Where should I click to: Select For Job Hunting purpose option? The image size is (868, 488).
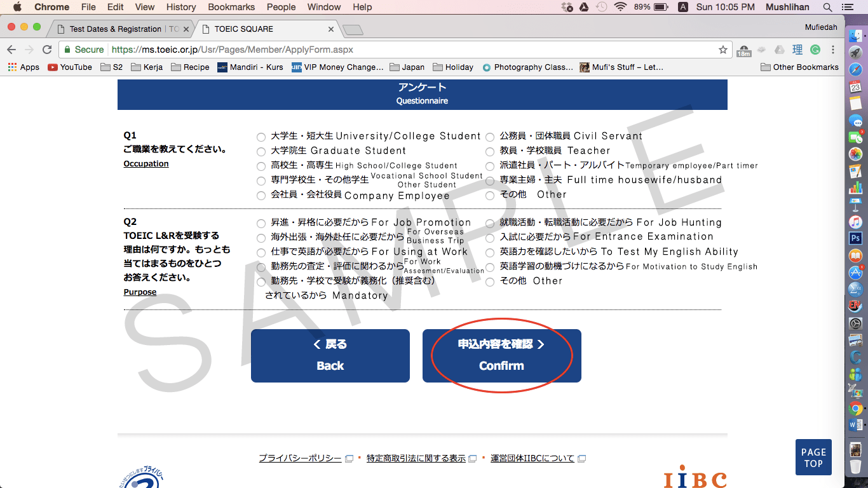coord(490,224)
